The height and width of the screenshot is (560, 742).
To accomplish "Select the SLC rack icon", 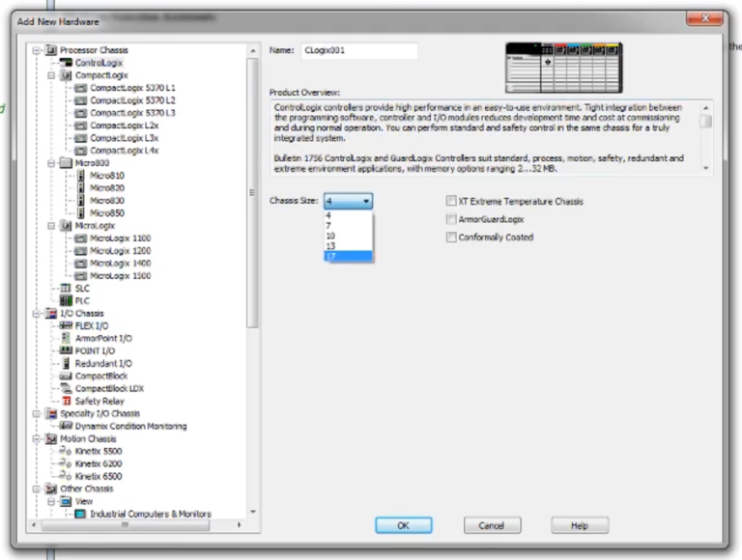I will [66, 288].
